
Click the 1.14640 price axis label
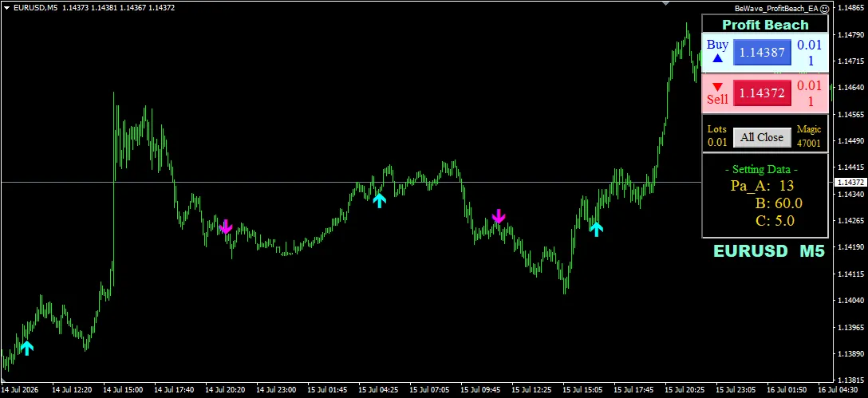tap(851, 88)
